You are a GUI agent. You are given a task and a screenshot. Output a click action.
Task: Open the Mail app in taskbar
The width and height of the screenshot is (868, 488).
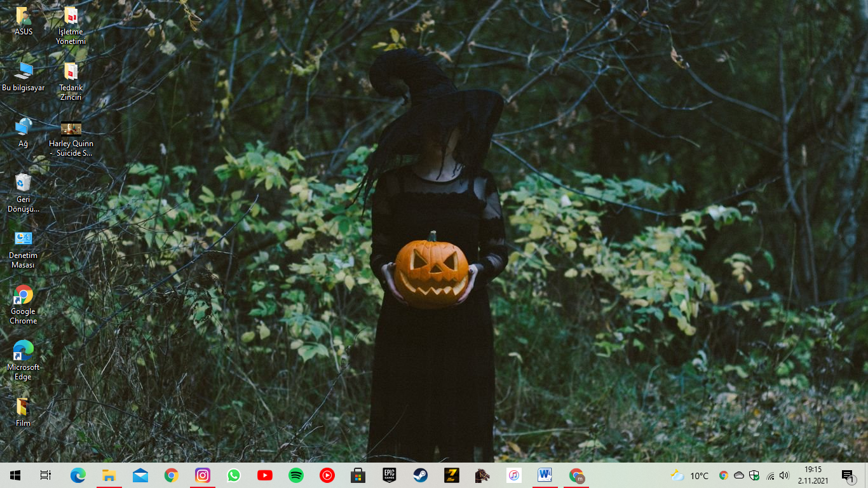click(x=140, y=475)
